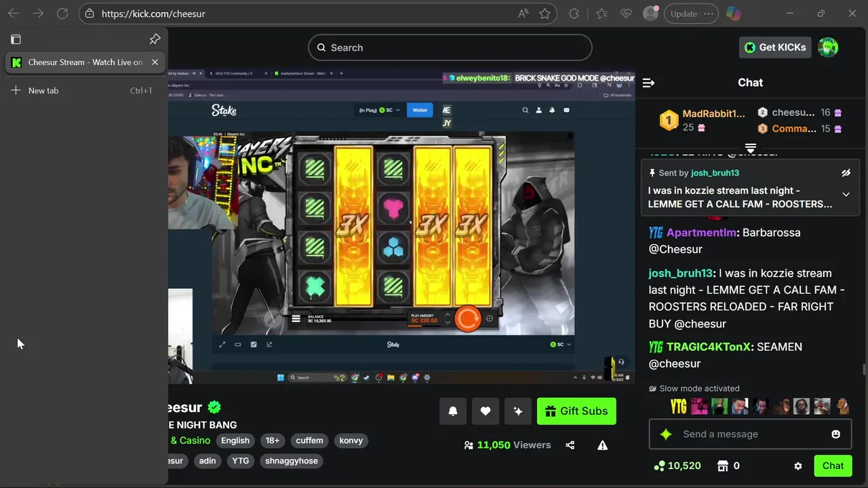Click the Get KICKs button

click(775, 47)
